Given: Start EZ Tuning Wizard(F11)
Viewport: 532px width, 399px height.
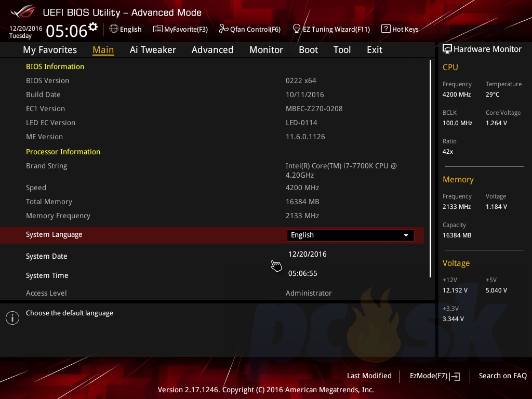Looking at the screenshot, I should click(x=331, y=29).
